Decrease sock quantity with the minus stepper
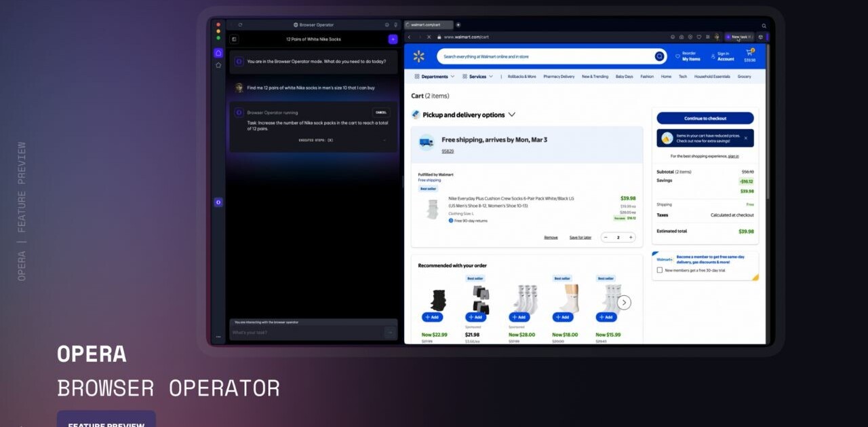 click(x=606, y=238)
